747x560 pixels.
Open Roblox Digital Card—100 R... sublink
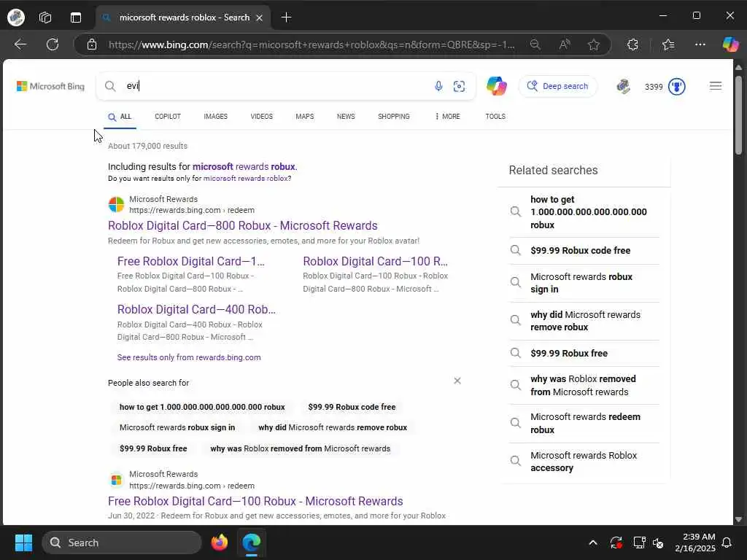[x=376, y=262]
